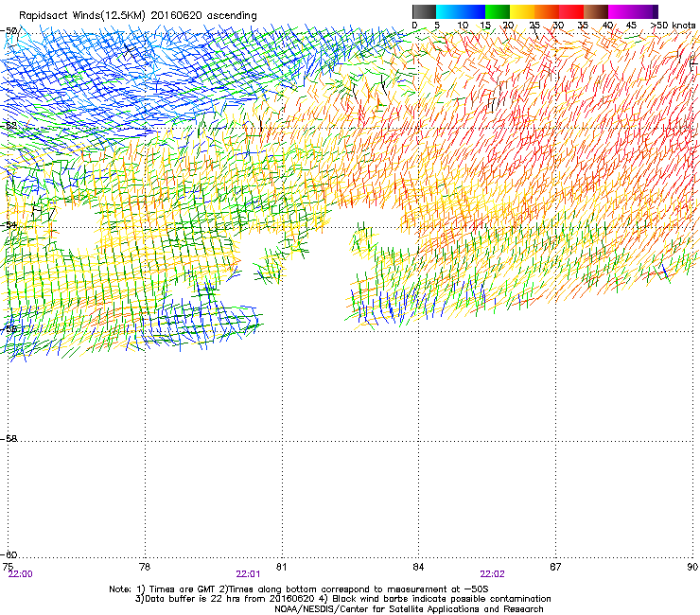Click the gray 0-5 knots legend swatch

424,11
